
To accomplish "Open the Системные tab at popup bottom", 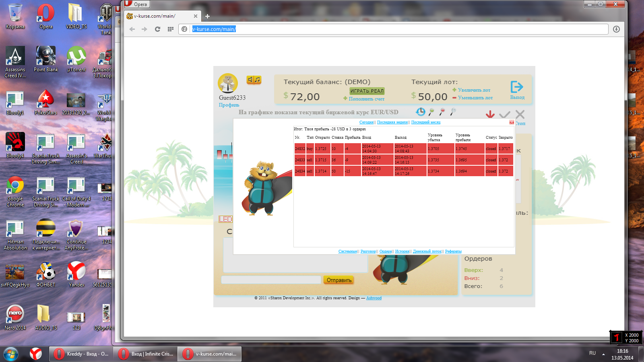I will click(348, 251).
